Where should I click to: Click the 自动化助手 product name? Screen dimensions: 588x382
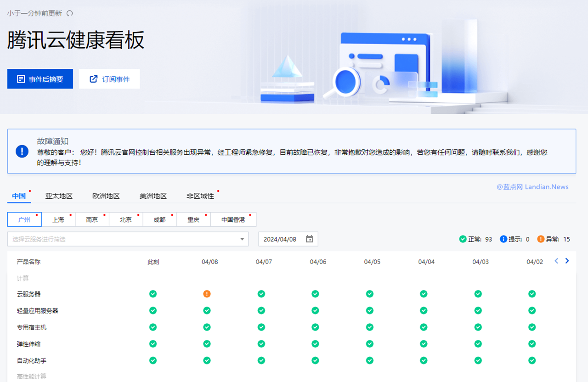(32, 361)
